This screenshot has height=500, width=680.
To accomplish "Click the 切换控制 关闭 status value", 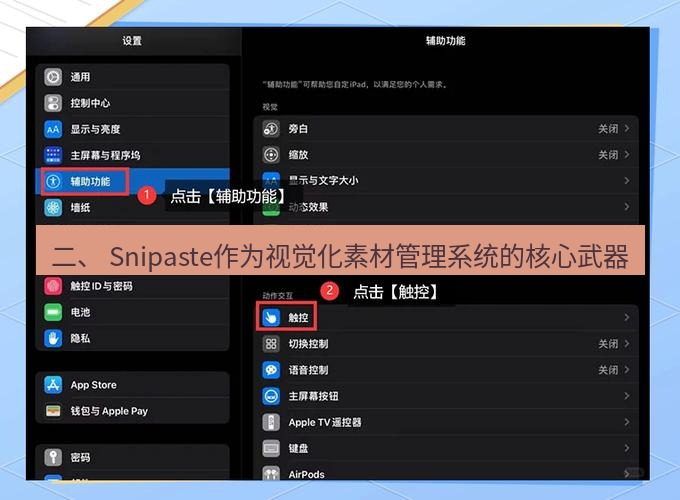I will [x=608, y=344].
